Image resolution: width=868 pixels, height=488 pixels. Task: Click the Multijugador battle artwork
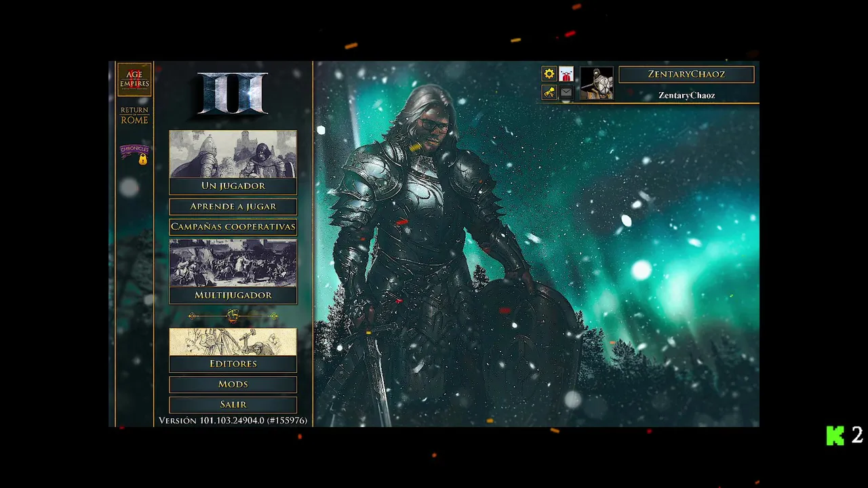[x=233, y=263]
